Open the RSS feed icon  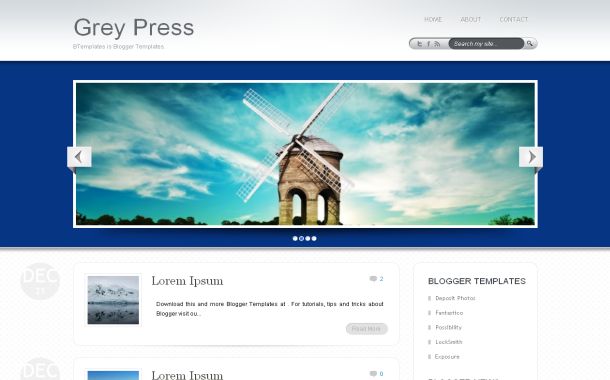437,44
